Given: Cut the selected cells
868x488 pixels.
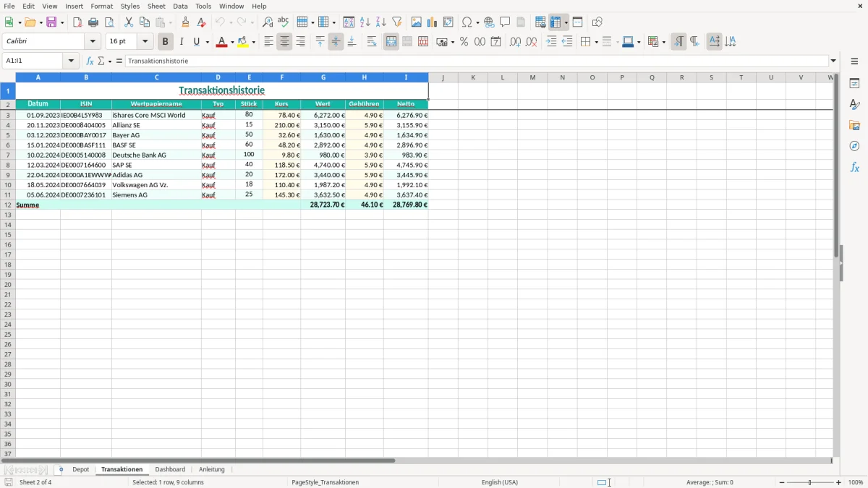Looking at the screenshot, I should tap(129, 22).
